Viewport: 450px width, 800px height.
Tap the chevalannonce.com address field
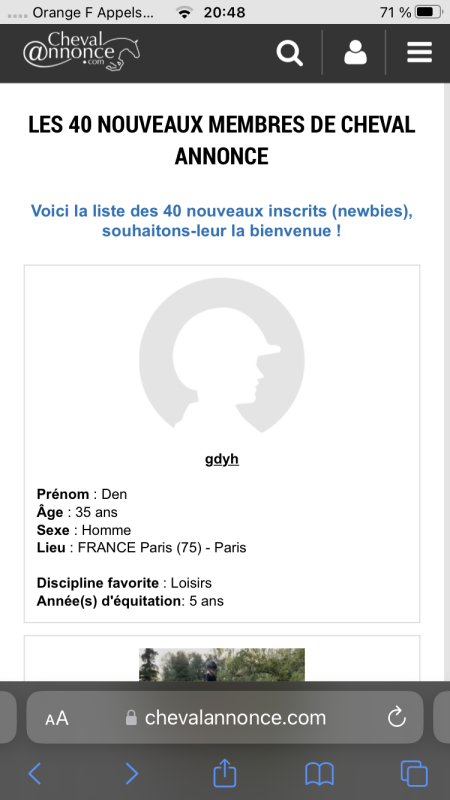pos(225,717)
